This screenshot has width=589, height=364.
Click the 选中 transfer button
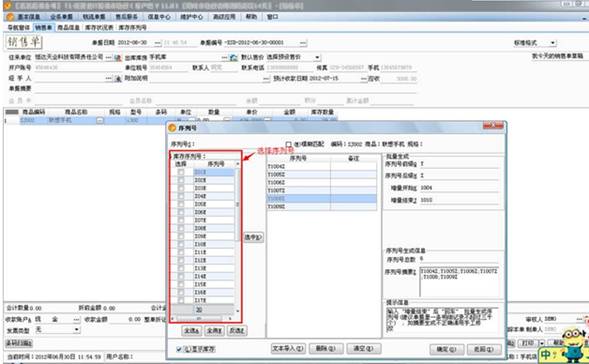point(253,237)
